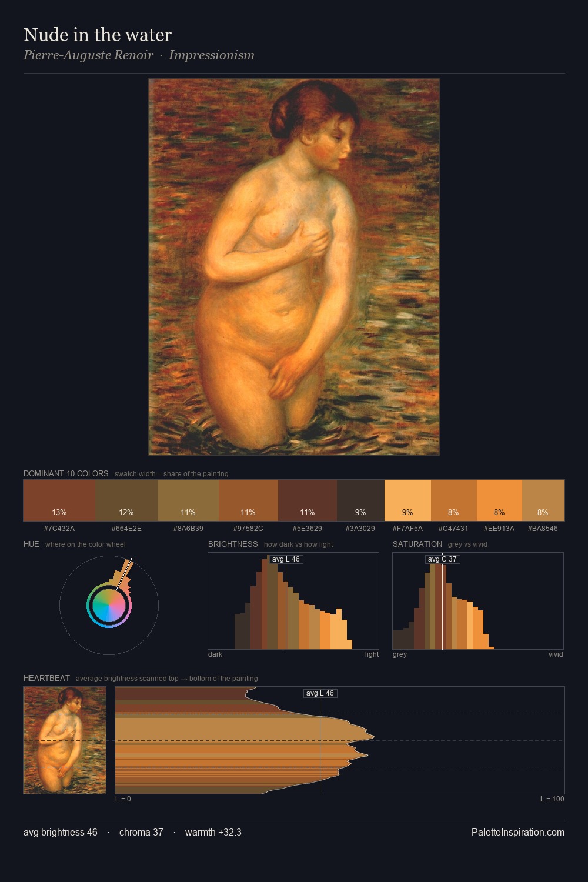Click the hex code text #F7AF5A
The image size is (588, 882).
[407, 528]
